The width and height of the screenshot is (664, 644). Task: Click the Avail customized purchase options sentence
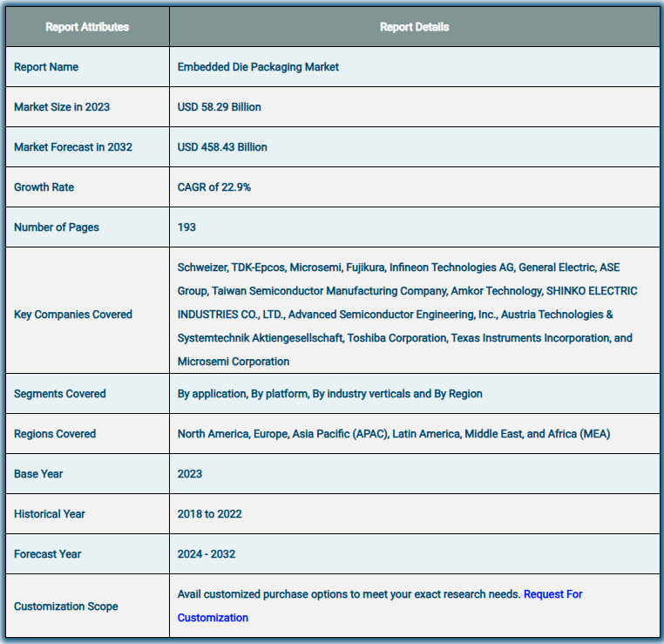349,594
